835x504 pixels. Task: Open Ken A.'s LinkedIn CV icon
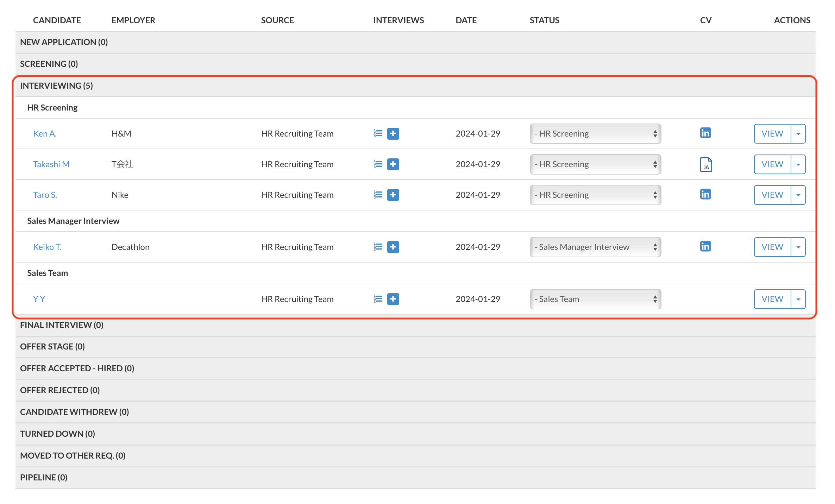click(x=705, y=133)
